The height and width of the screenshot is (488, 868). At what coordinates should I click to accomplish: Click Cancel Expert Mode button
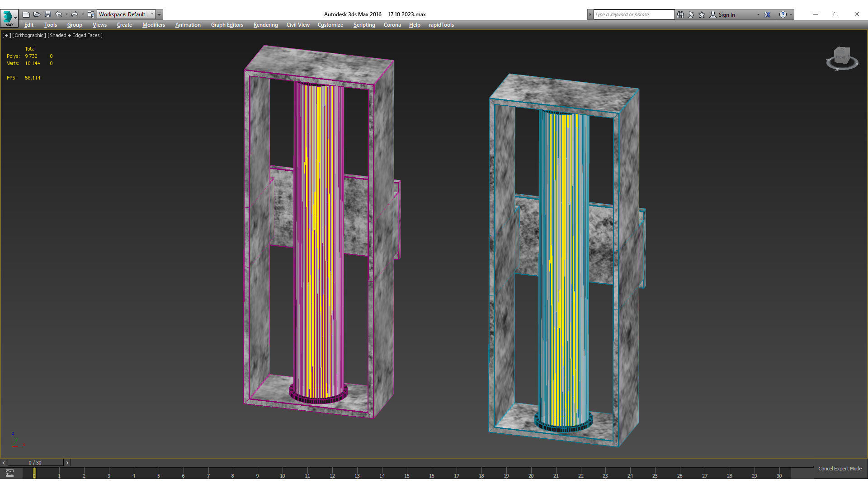click(x=840, y=469)
